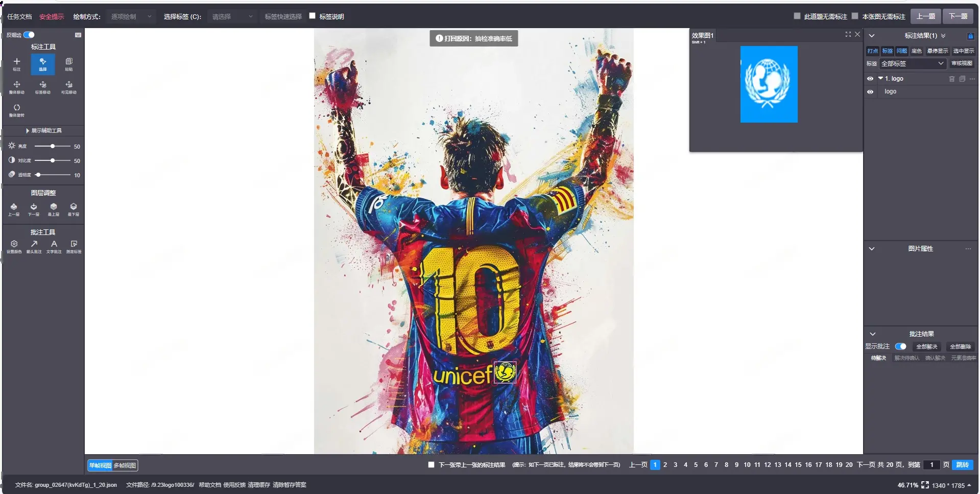Toggle the 反锯齿 anti-aliasing switch
The image size is (980, 494).
click(x=29, y=35)
